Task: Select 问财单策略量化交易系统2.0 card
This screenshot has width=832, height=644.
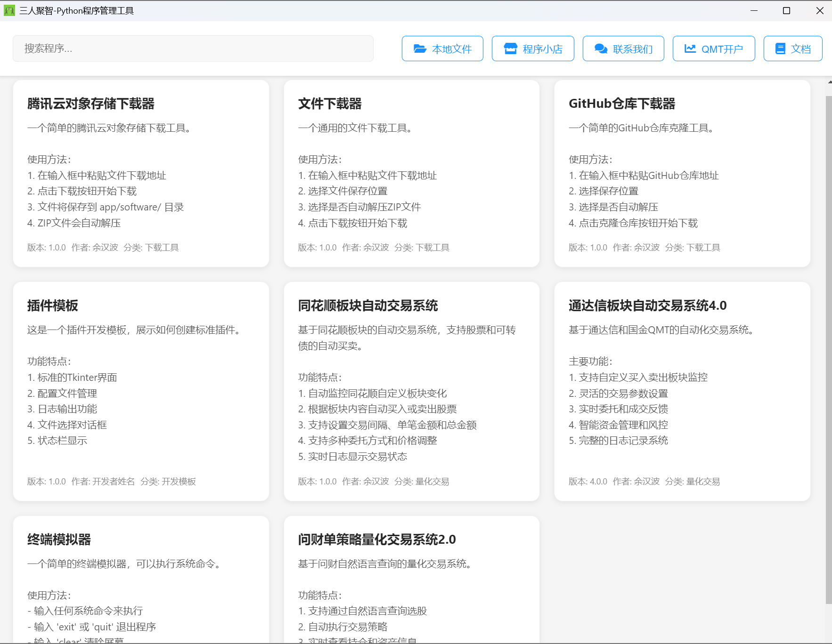Action: (411, 579)
